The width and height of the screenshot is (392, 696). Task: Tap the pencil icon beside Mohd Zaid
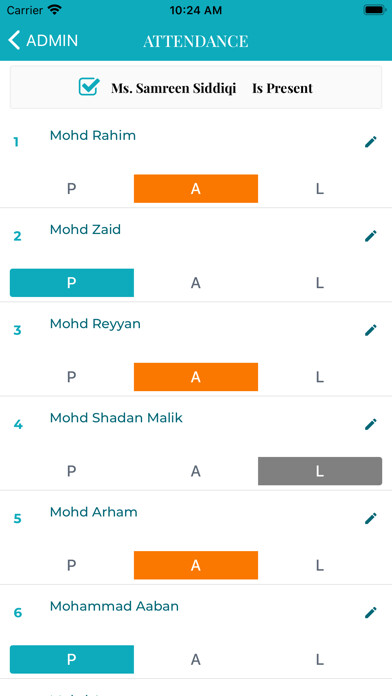point(370,236)
